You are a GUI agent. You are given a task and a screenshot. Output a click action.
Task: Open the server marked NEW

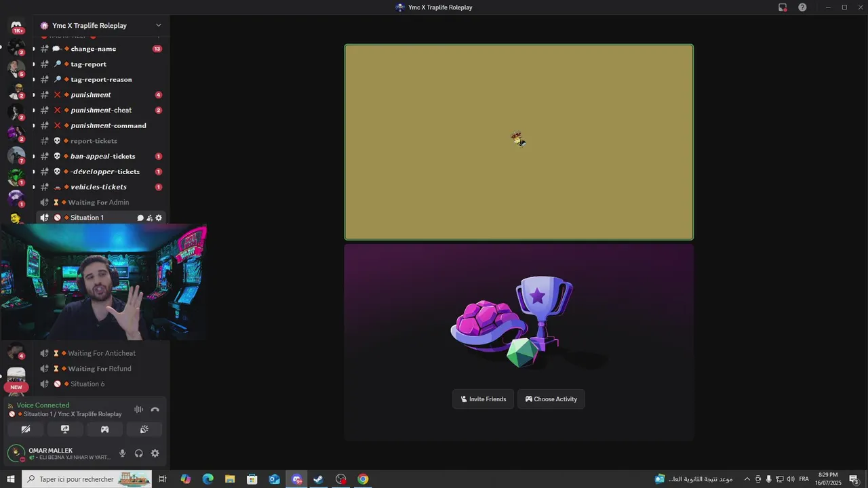[x=16, y=378]
